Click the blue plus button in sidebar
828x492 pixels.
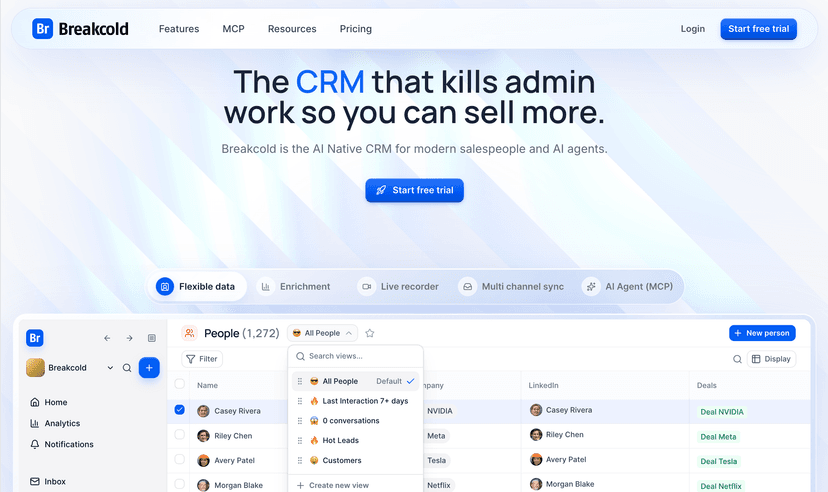point(149,367)
